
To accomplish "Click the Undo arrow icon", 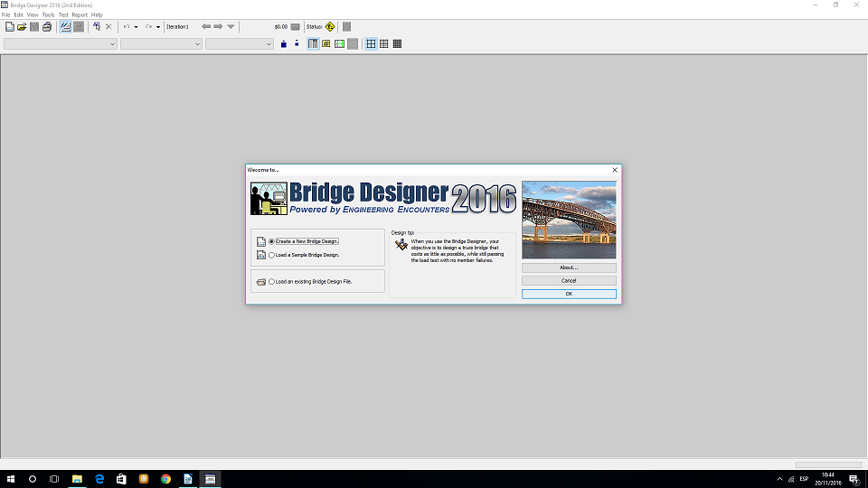I will [x=127, y=26].
